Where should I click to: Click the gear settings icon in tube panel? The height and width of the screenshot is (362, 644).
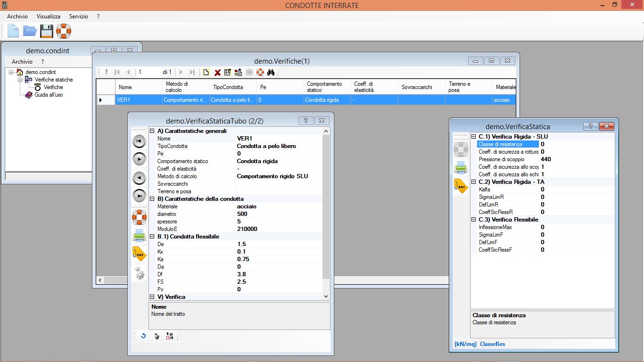coord(139,273)
